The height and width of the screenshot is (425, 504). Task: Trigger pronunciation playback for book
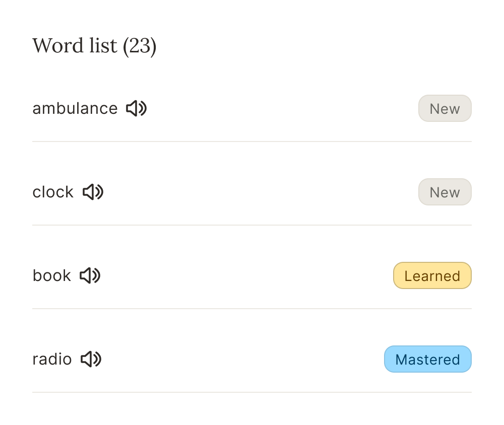coord(91,275)
